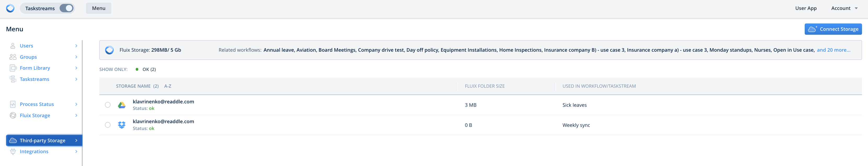
Task: Select the Google Drive storage radio button
Action: click(x=107, y=105)
